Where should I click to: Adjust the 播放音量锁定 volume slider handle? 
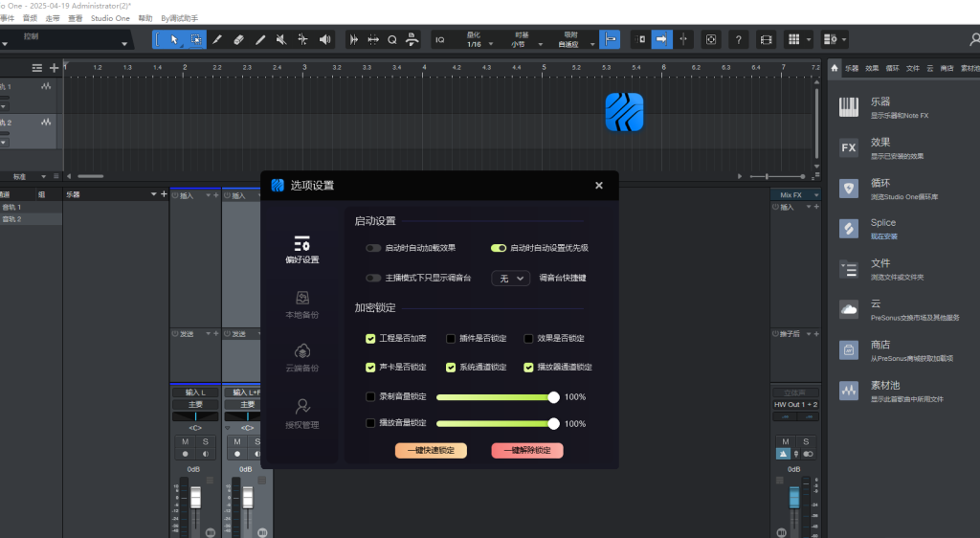click(x=553, y=424)
